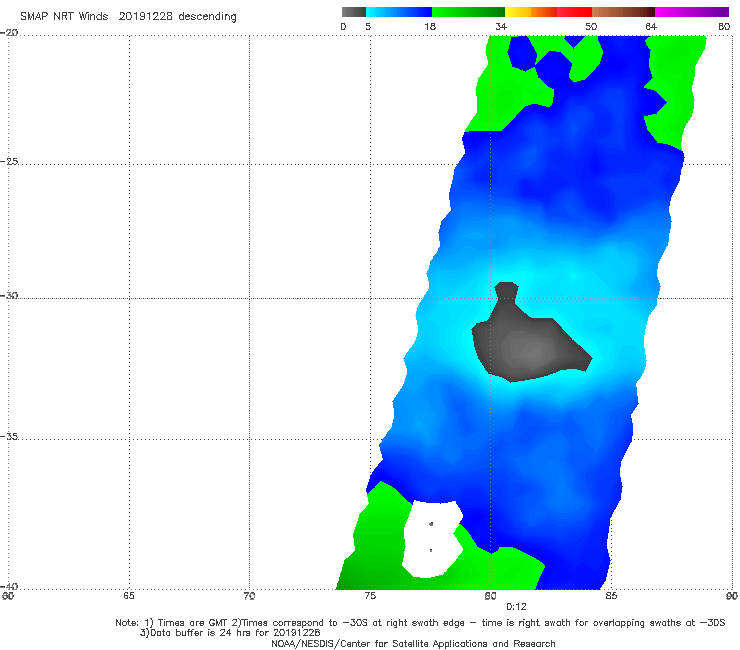The width and height of the screenshot is (740, 650).
Task: Pick the magenta 64-80 colorbar segment
Action: 692,12
